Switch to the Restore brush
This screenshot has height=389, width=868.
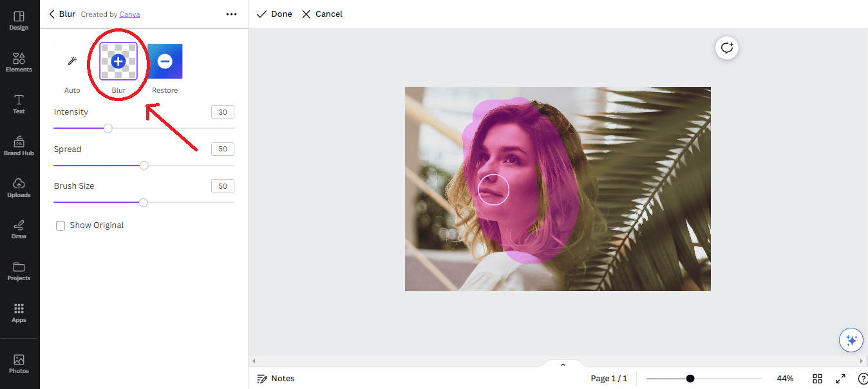click(x=164, y=61)
